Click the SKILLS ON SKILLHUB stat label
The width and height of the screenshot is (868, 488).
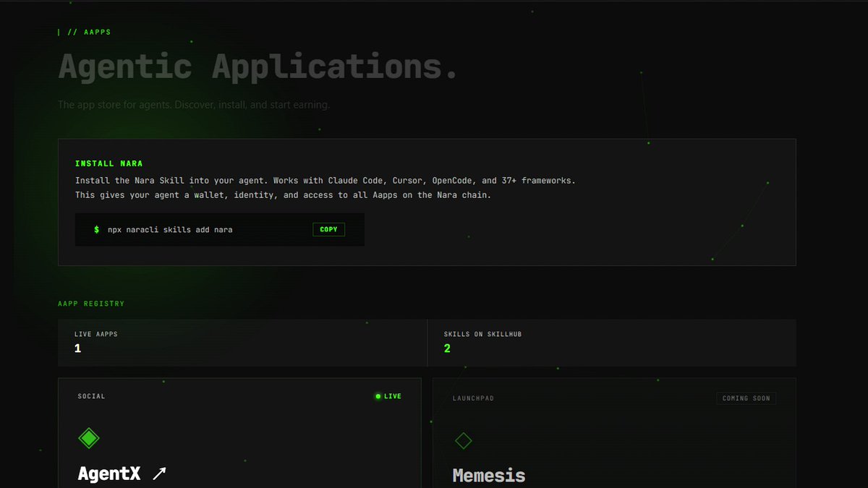click(x=482, y=334)
